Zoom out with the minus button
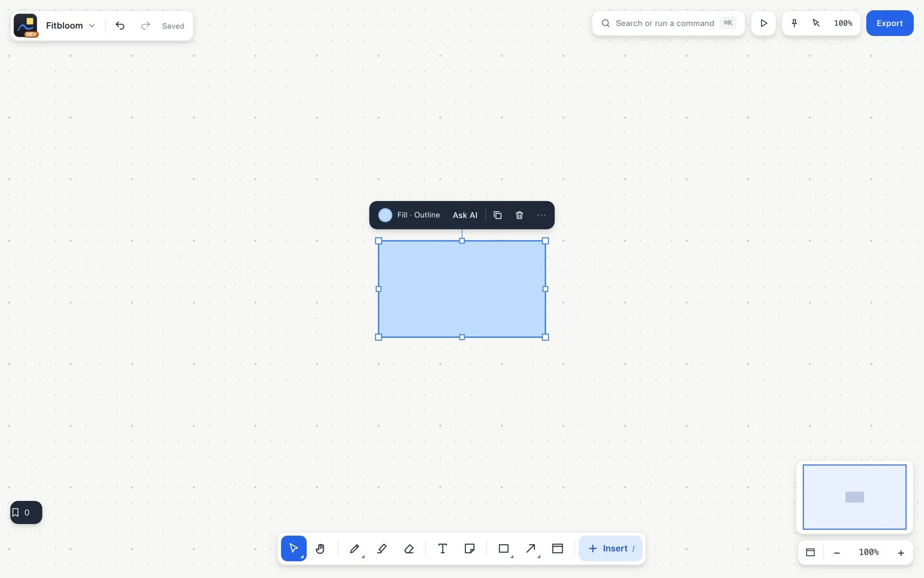Screen dimensions: 924x578 pyautogui.click(x=837, y=552)
